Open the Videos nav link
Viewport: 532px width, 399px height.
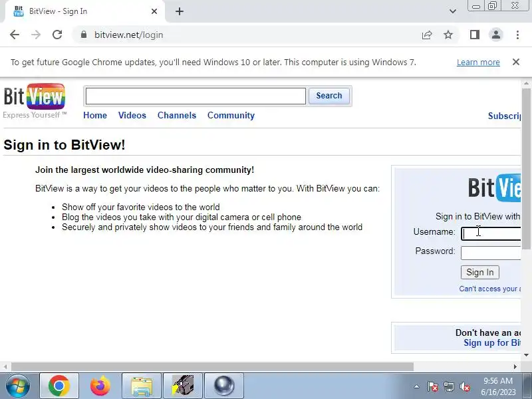pyautogui.click(x=132, y=115)
